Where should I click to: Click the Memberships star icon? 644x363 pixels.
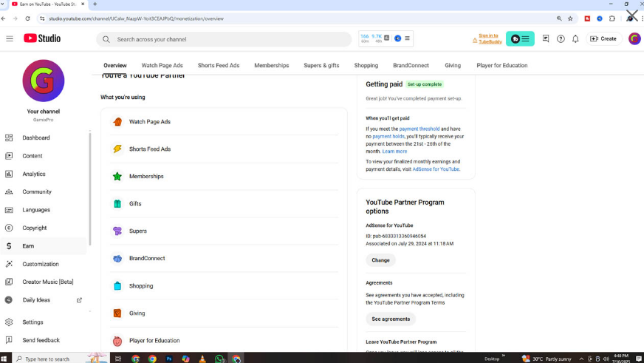click(x=117, y=177)
